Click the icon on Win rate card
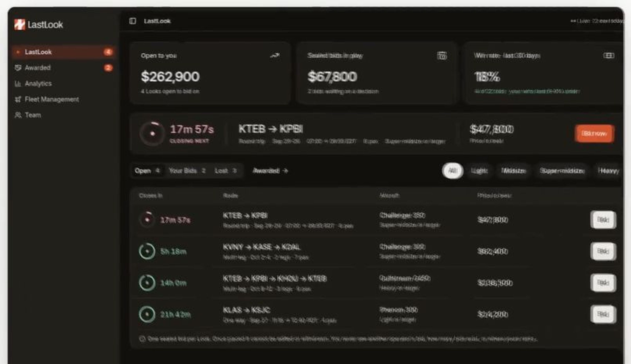Screen dimensions: 631x364 [609, 56]
